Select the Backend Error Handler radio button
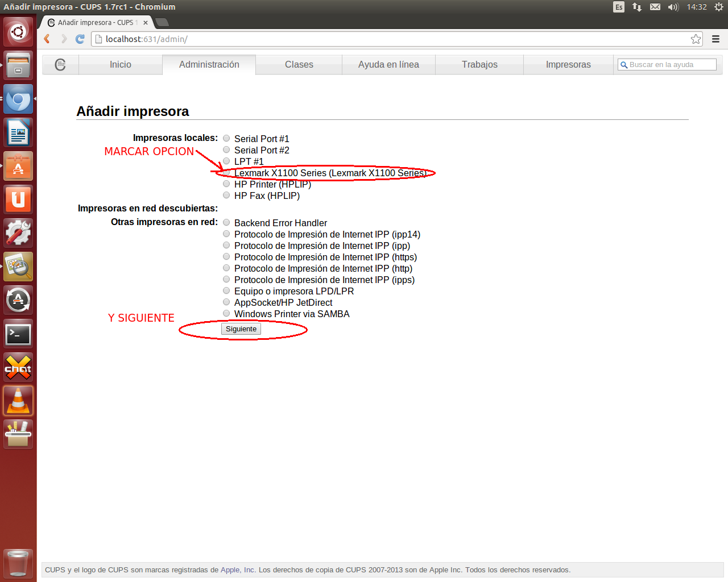 coord(226,222)
